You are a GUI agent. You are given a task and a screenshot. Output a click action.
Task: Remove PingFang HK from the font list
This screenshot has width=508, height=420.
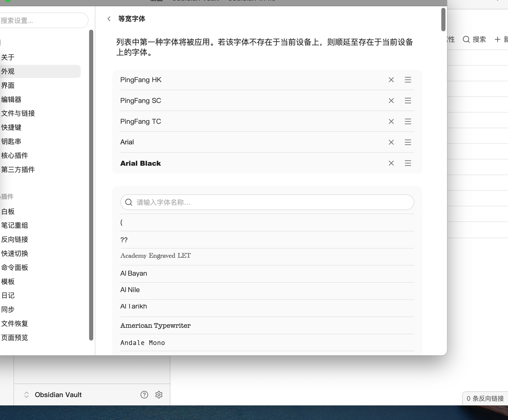click(x=391, y=80)
